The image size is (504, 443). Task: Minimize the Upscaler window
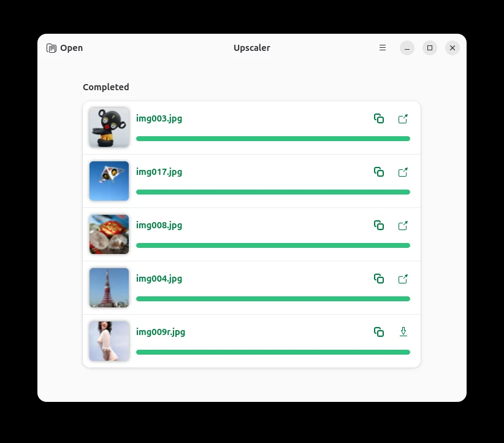tap(407, 48)
